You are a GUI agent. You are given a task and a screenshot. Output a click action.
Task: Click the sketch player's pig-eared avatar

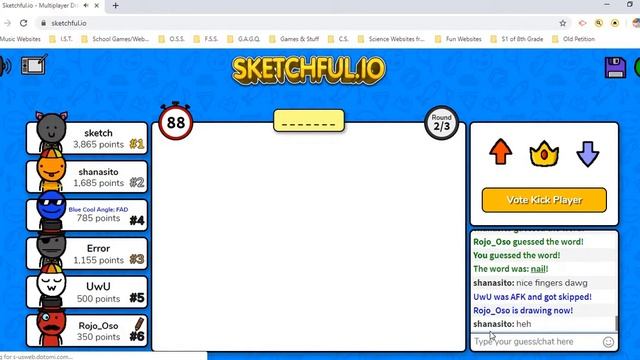[x=51, y=131]
